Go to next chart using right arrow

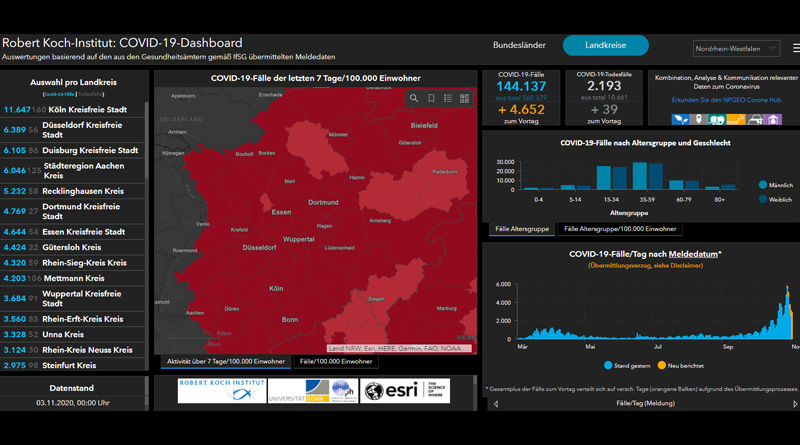[x=795, y=404]
